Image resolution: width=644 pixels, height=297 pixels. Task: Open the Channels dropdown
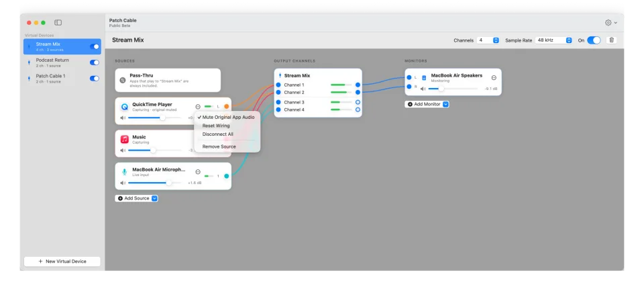488,40
